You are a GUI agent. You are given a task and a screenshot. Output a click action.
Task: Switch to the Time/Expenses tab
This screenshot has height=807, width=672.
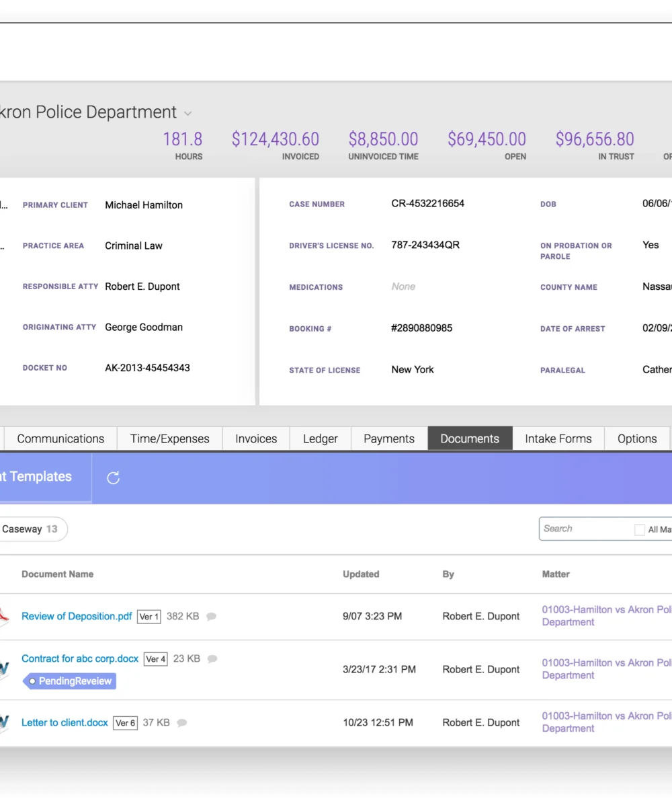pos(170,438)
